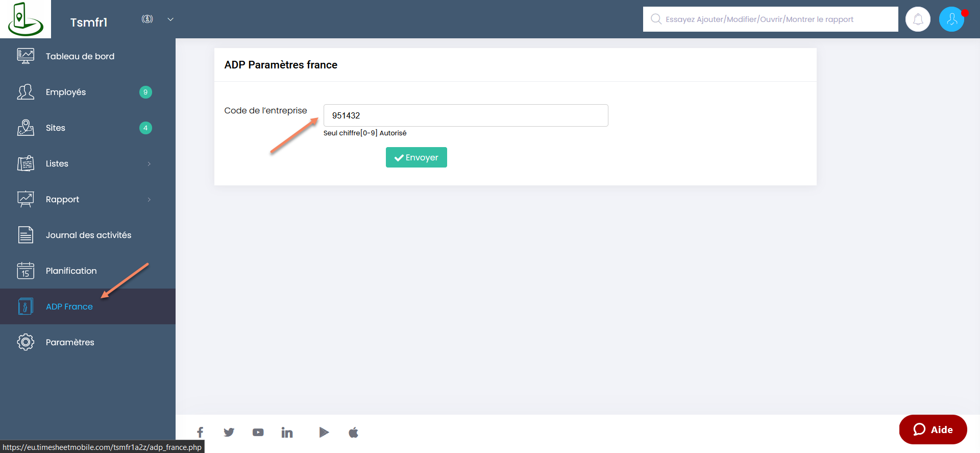Open the Employés section

[66, 92]
